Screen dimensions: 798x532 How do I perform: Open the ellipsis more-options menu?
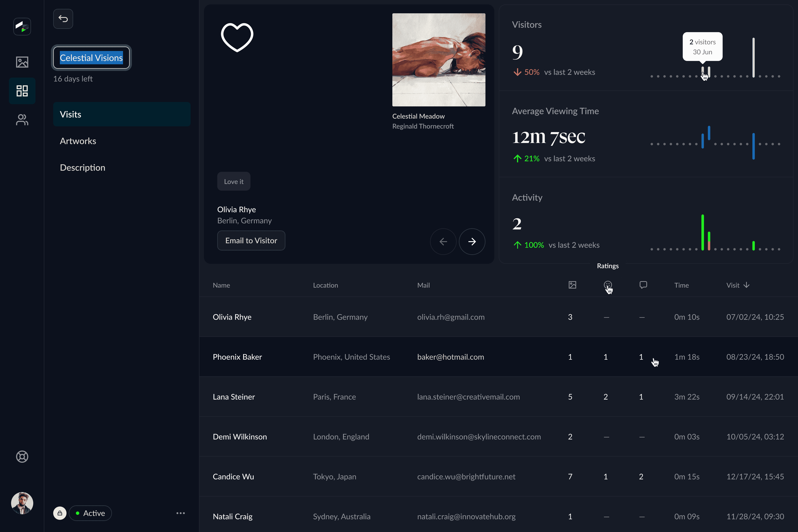[180, 513]
